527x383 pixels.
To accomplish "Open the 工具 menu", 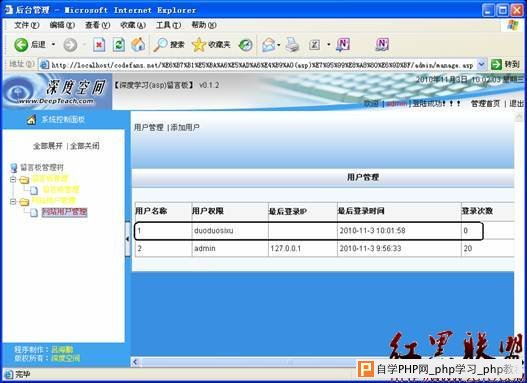I will point(168,25).
